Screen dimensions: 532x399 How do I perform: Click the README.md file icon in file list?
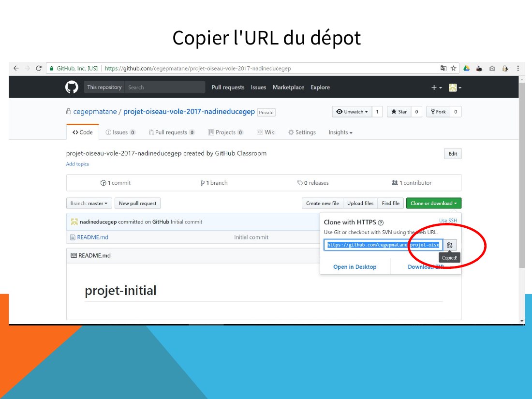point(73,237)
